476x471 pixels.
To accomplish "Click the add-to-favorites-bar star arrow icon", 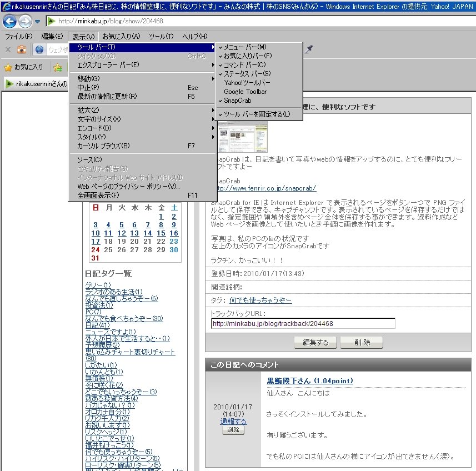I will pos(58,67).
